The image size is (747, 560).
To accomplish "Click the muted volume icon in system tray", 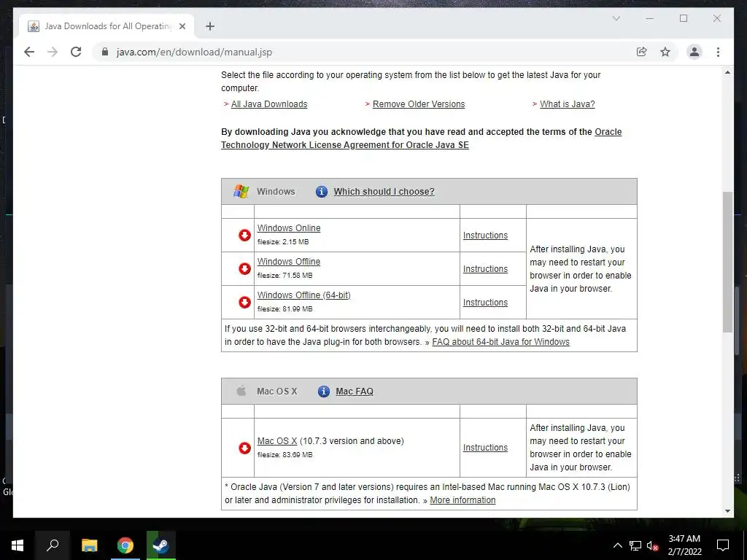I will 653,545.
